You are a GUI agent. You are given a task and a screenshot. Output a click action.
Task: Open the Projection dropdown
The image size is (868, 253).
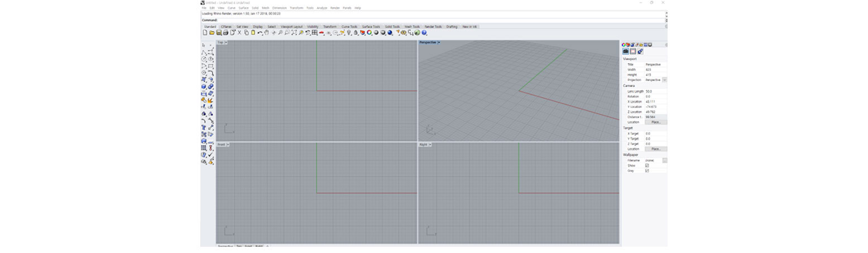(664, 80)
